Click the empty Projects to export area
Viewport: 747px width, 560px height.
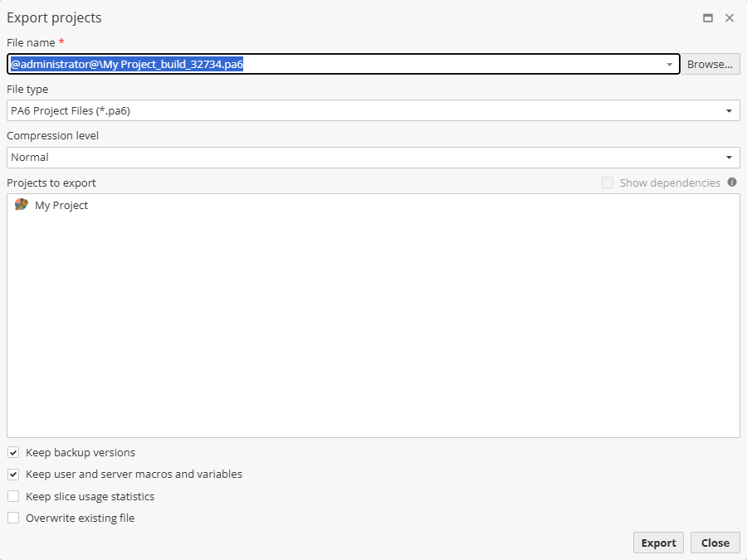[x=373, y=332]
